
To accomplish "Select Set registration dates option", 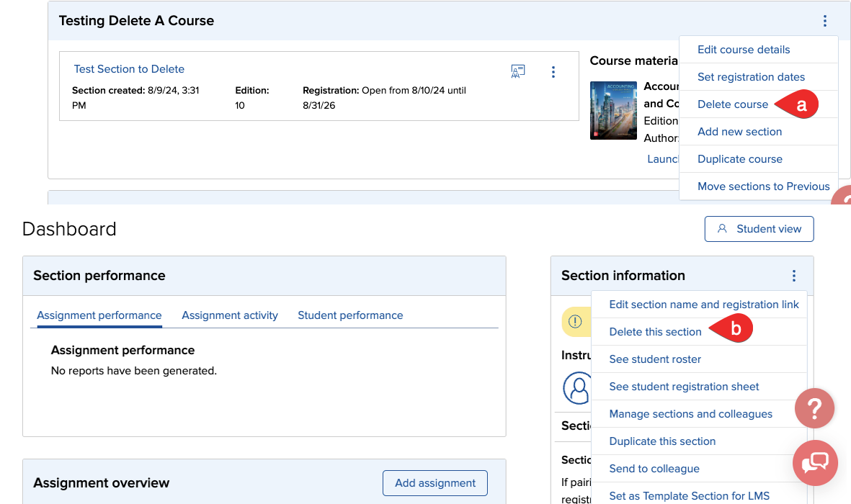I will click(751, 77).
